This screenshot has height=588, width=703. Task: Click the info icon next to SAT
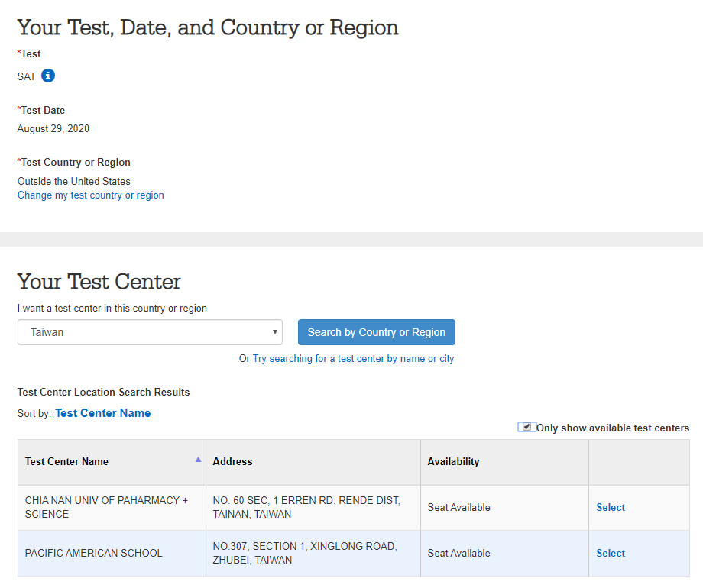(48, 76)
